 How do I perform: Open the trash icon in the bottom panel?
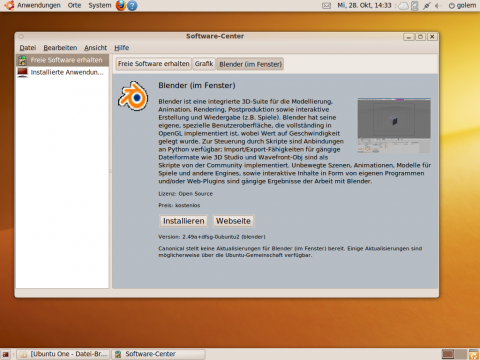pyautogui.click(x=474, y=354)
